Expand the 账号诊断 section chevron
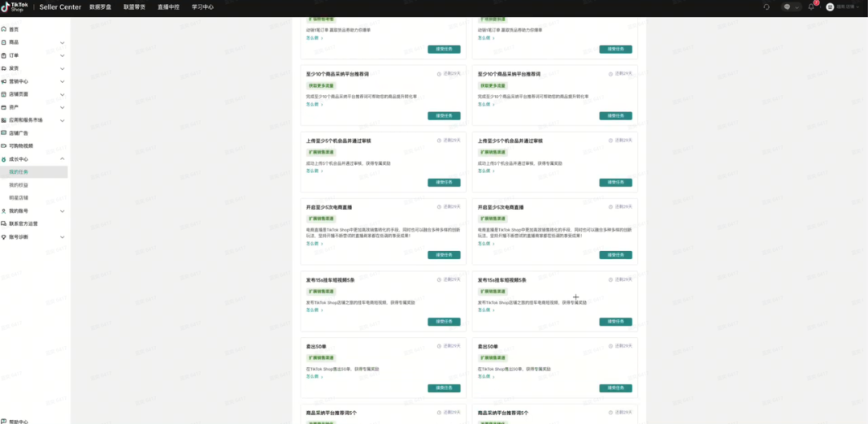 coord(62,237)
